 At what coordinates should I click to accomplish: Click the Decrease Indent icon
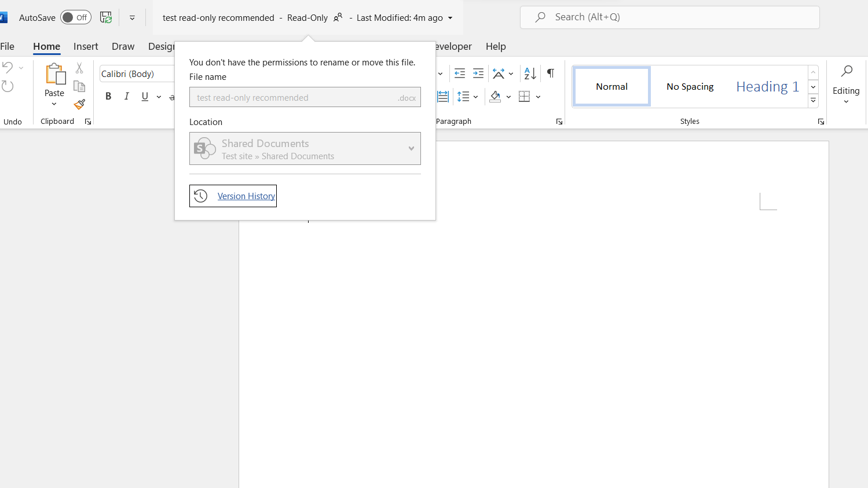point(459,74)
